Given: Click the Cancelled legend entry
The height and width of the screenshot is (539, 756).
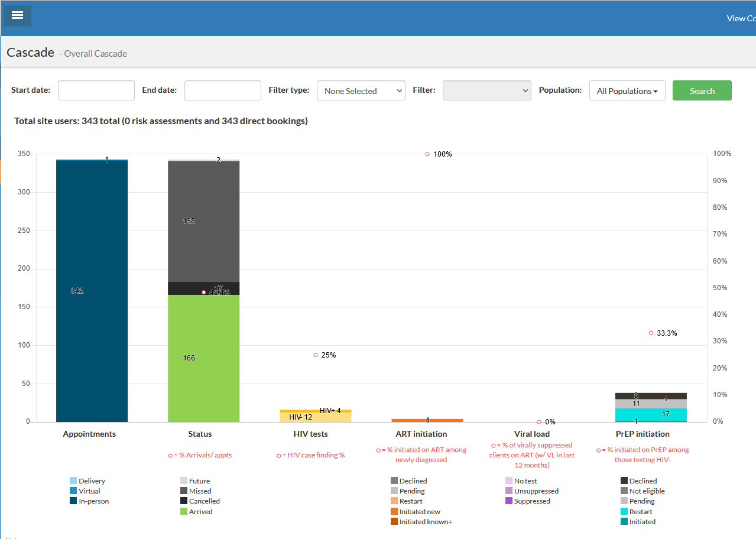Looking at the screenshot, I should pyautogui.click(x=204, y=501).
